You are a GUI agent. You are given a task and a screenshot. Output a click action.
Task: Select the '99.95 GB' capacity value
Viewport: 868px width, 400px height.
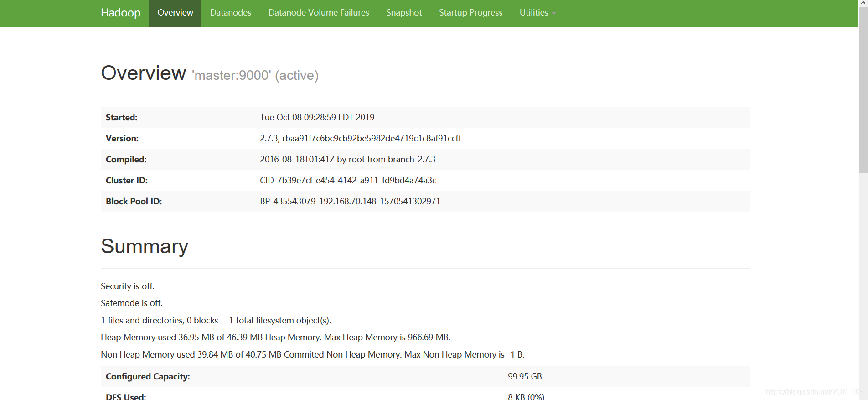525,377
